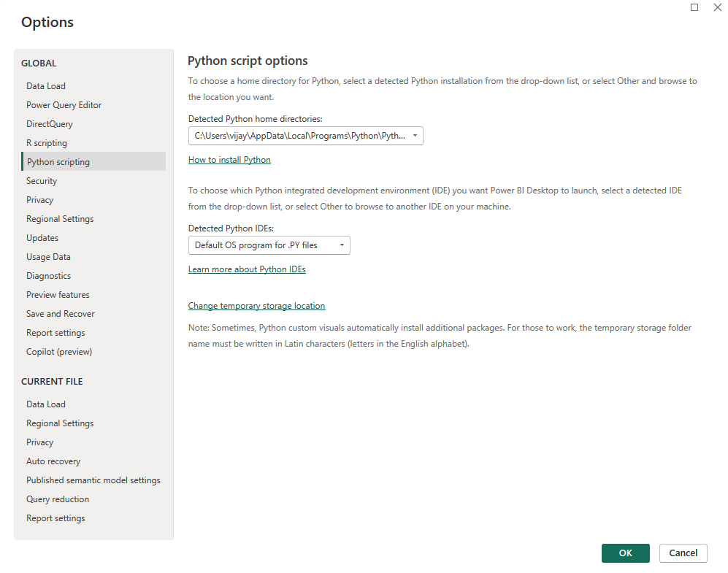Click the How to install Python link
Viewport: 728px width, 573px height.
(229, 160)
